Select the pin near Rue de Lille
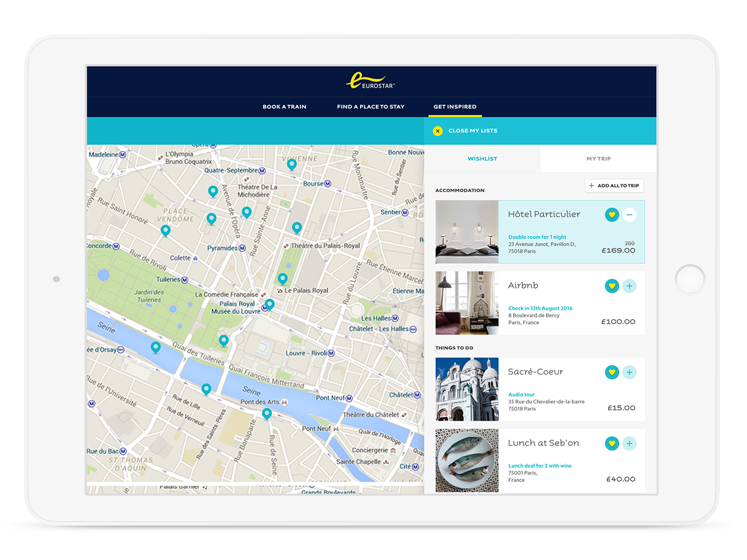 (206, 389)
